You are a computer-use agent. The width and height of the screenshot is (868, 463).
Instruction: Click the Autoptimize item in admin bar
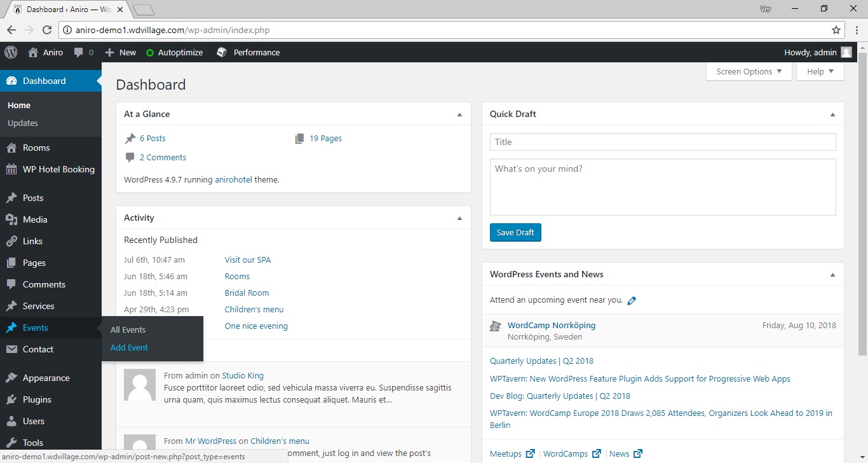[175, 53]
